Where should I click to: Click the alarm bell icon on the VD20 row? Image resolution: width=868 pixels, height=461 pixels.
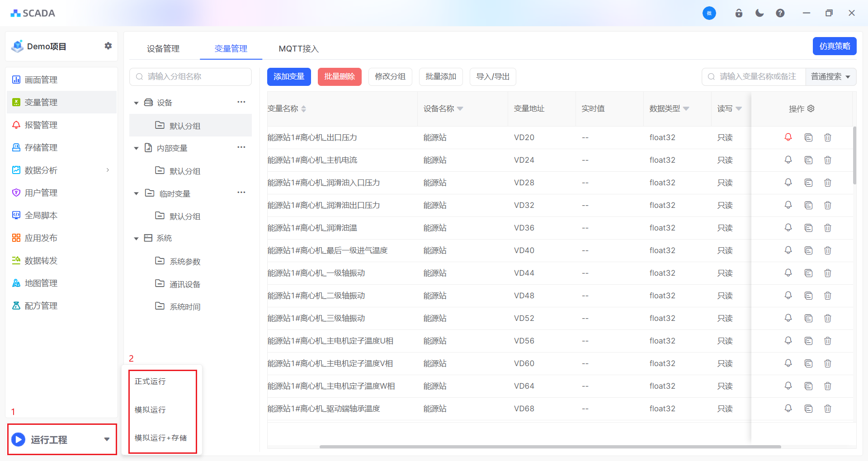pos(788,137)
